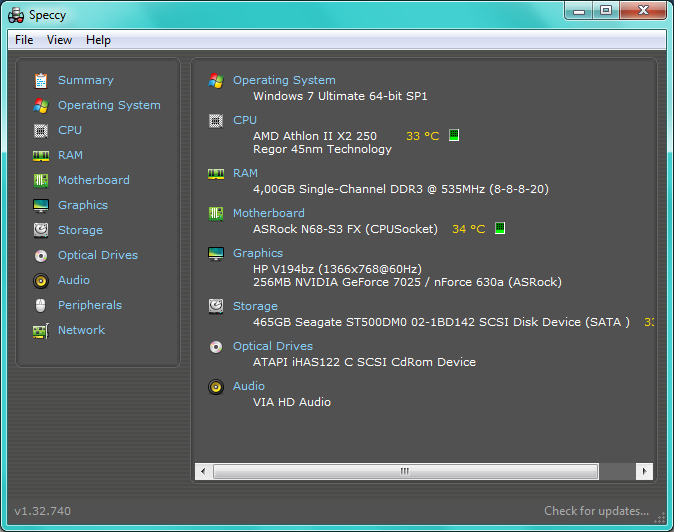Click the Motherboard heading in main panel
Image resolution: width=674 pixels, height=532 pixels.
[x=269, y=213]
